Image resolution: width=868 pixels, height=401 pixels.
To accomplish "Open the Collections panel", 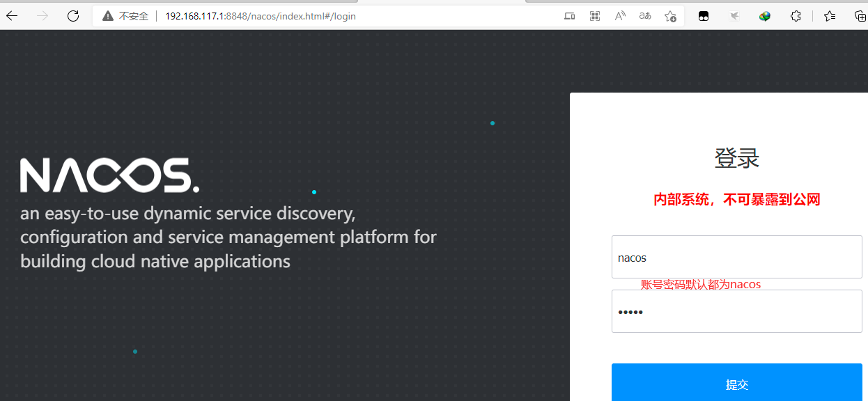I will tap(860, 16).
